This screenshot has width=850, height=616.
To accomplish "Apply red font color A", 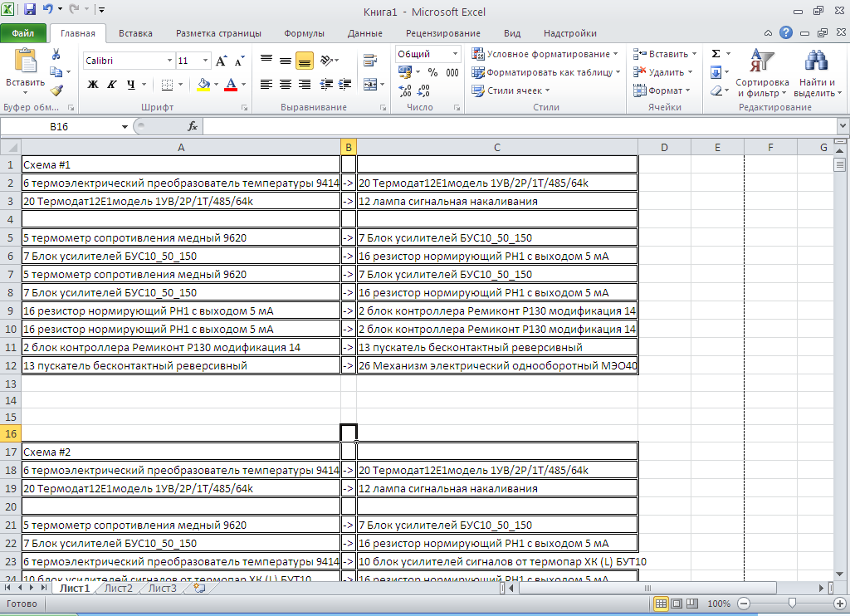I will (x=231, y=85).
